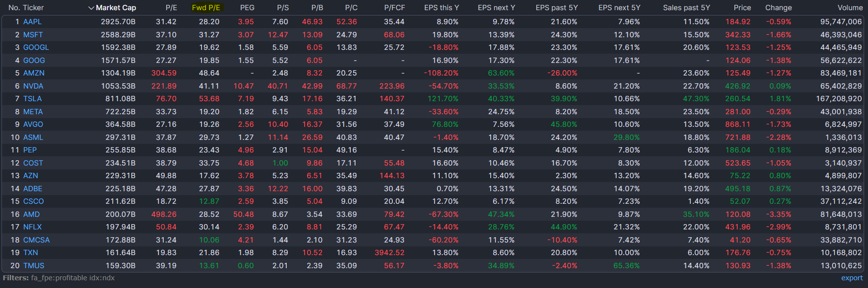Open the TMUS ticker link

click(34, 266)
